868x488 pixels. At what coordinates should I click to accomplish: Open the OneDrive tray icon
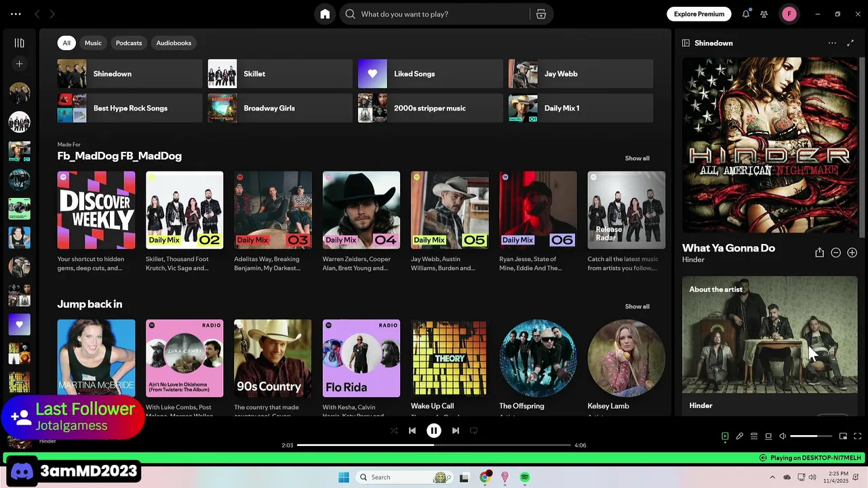tap(787, 477)
